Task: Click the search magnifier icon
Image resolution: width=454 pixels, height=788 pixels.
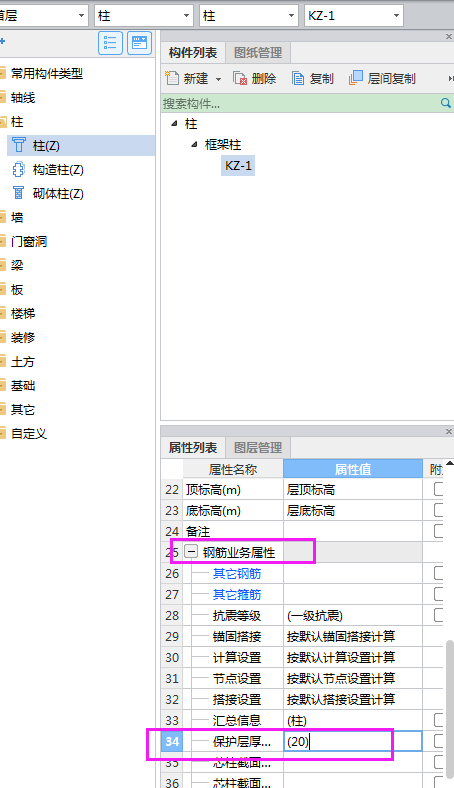Action: click(445, 103)
